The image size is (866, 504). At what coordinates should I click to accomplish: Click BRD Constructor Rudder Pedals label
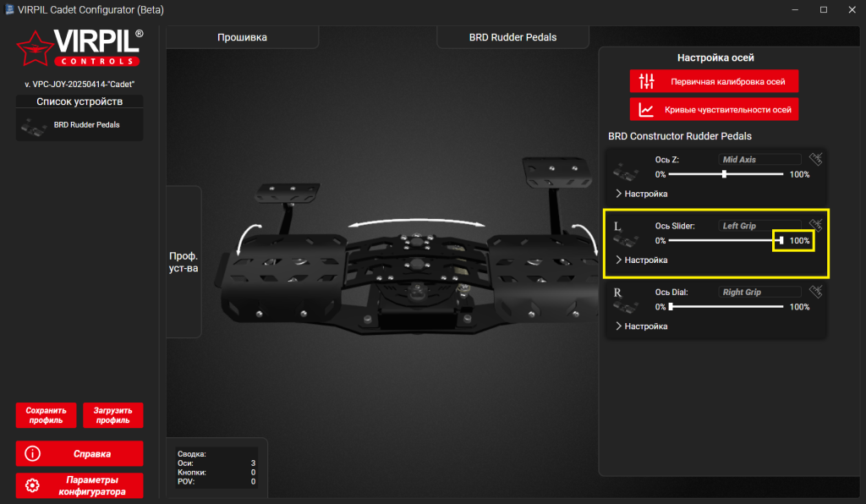679,136
